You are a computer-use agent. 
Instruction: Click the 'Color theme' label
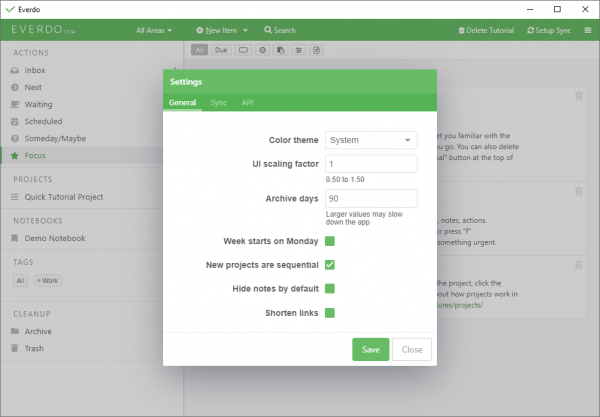click(x=293, y=140)
